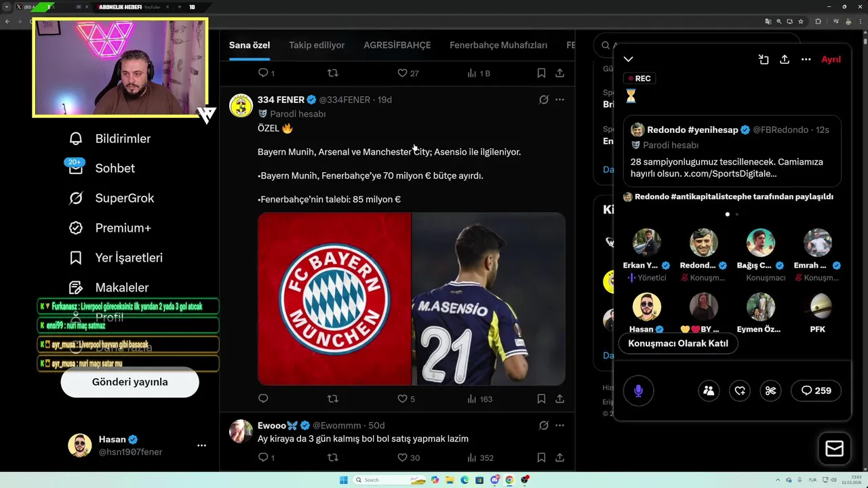View stats showing 1 B on top post
The height and width of the screenshot is (488, 868).
pos(479,73)
